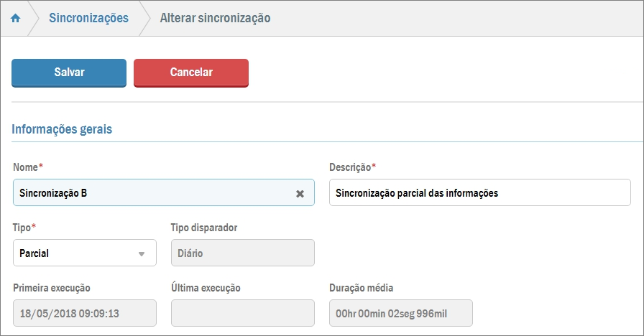Focus the Nome field containing Sincronização B
This screenshot has width=644, height=336.
[151, 193]
